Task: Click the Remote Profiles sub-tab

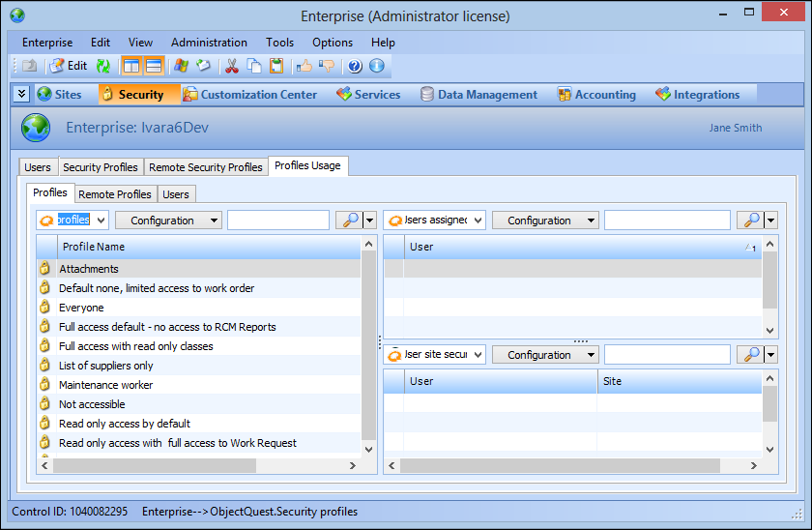Action: [x=115, y=194]
